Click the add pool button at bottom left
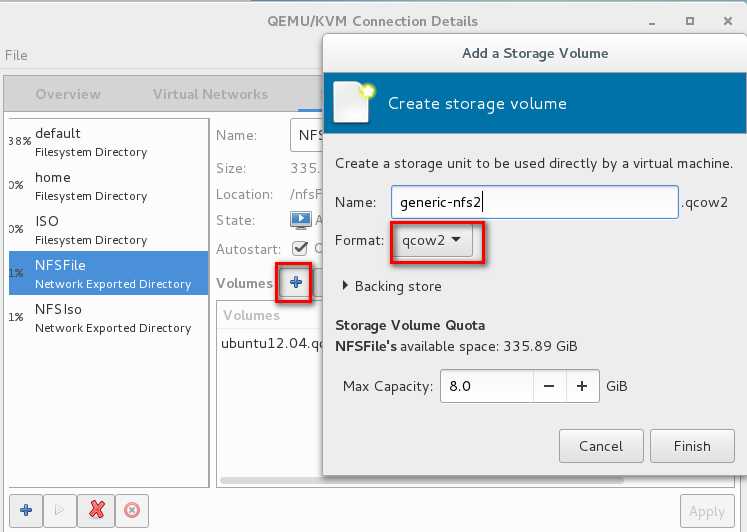Image resolution: width=747 pixels, height=532 pixels. 26,510
